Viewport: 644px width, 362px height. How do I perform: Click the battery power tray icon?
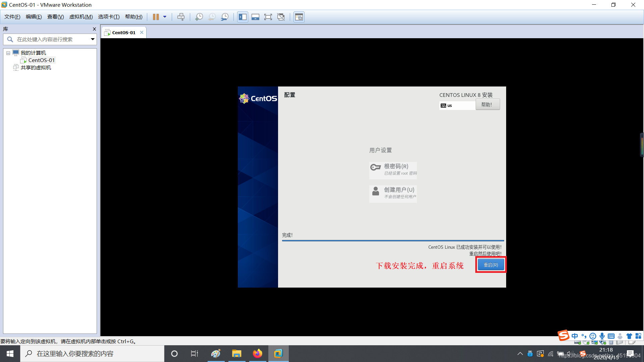pos(560,354)
